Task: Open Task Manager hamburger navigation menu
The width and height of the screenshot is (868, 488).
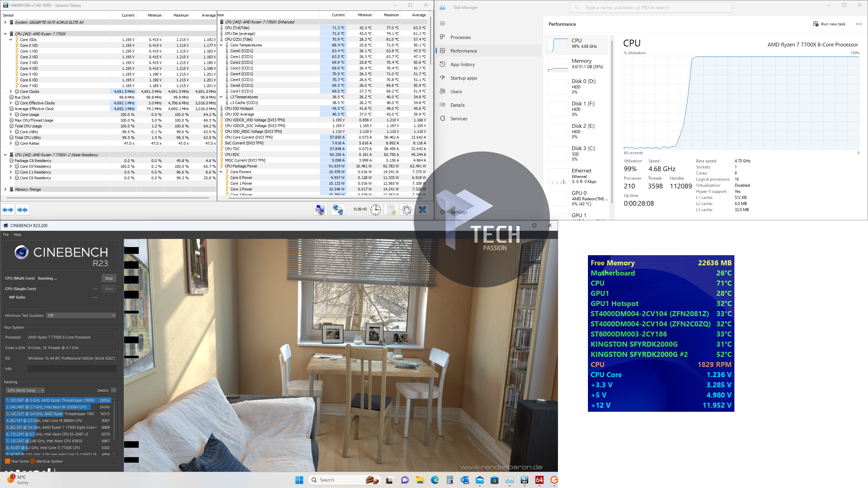Action: [442, 23]
